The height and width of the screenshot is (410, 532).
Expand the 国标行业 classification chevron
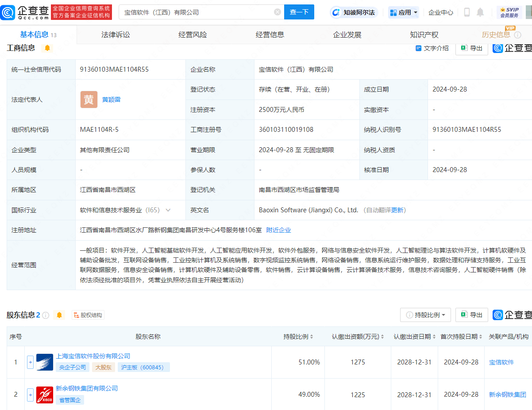tap(168, 210)
